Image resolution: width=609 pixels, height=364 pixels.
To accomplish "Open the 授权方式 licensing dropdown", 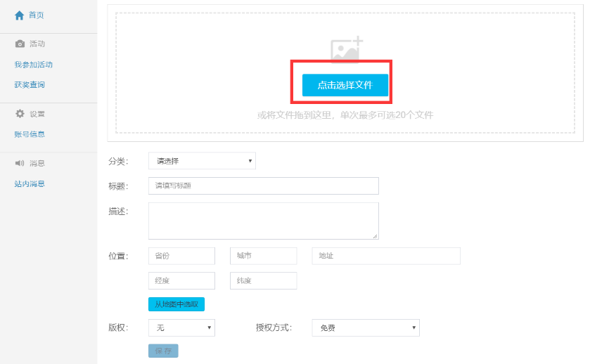I will tap(365, 328).
